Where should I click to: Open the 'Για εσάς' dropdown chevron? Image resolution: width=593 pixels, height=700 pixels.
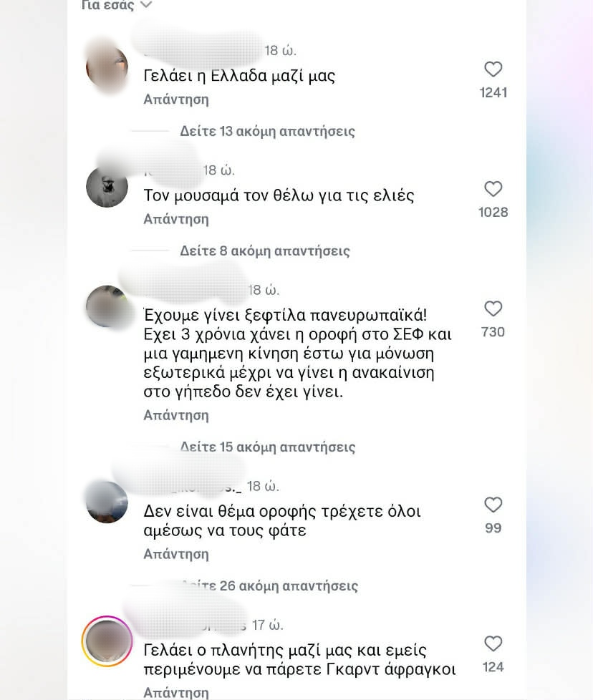[146, 5]
